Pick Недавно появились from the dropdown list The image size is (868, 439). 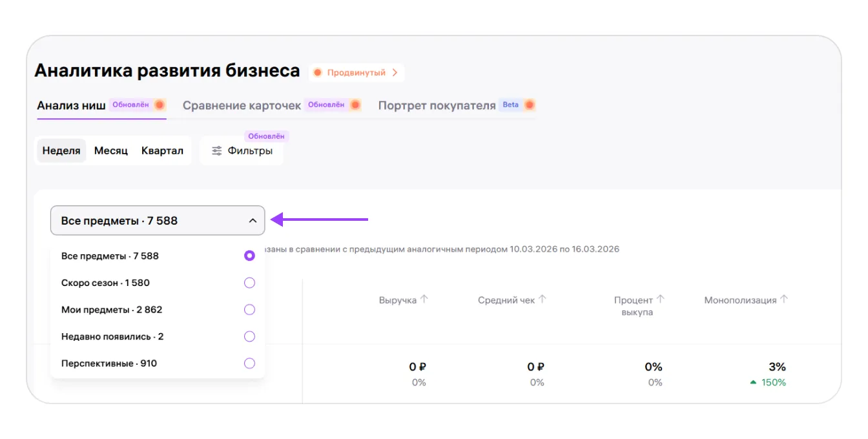click(112, 336)
